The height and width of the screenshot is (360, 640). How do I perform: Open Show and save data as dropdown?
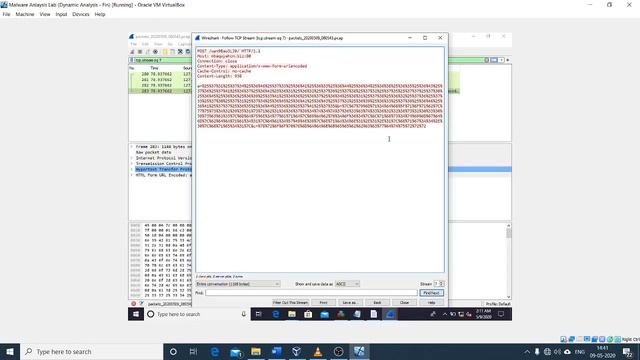(347, 284)
